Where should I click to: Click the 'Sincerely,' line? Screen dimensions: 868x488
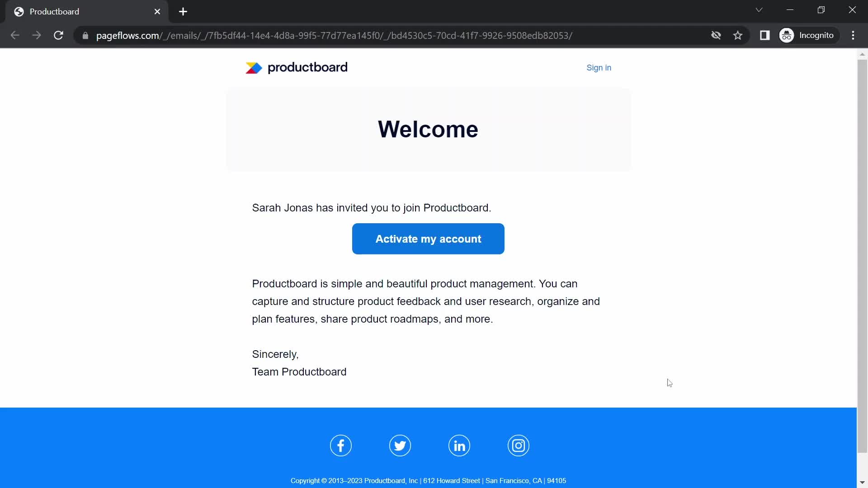pyautogui.click(x=275, y=354)
